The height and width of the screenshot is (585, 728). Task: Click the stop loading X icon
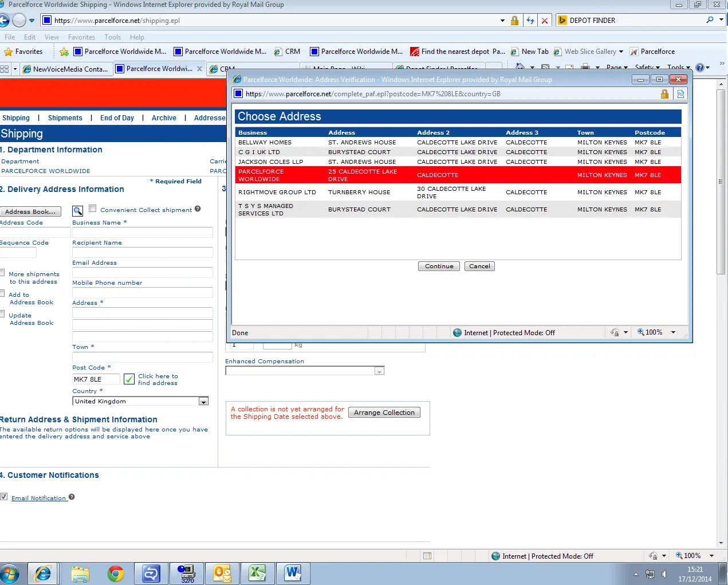(545, 21)
